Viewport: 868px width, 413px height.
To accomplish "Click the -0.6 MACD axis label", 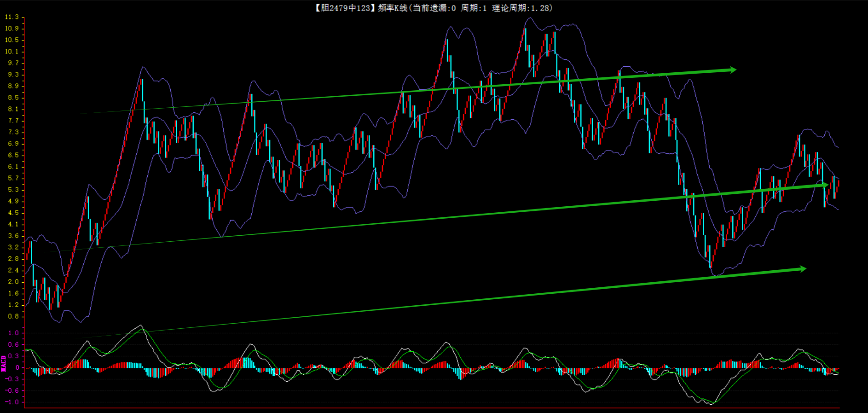I will click(12, 390).
